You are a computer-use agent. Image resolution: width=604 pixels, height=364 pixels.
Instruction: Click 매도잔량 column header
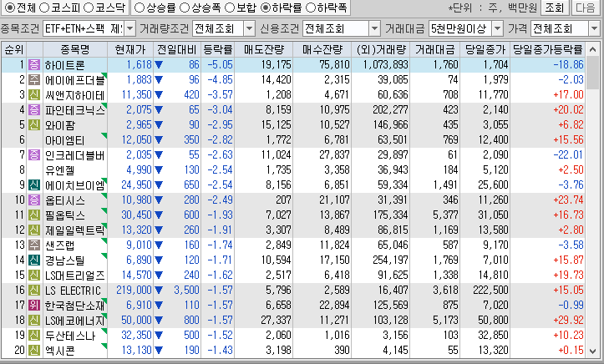pos(264,49)
